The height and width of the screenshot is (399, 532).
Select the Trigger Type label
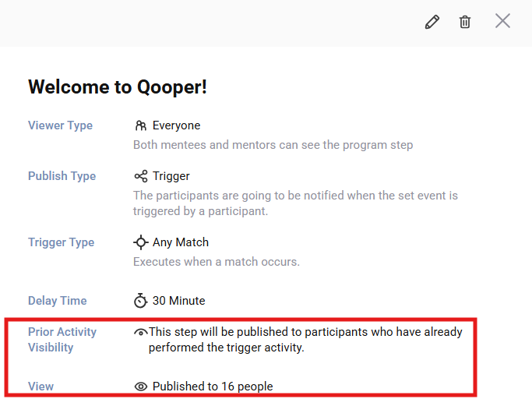pos(61,242)
